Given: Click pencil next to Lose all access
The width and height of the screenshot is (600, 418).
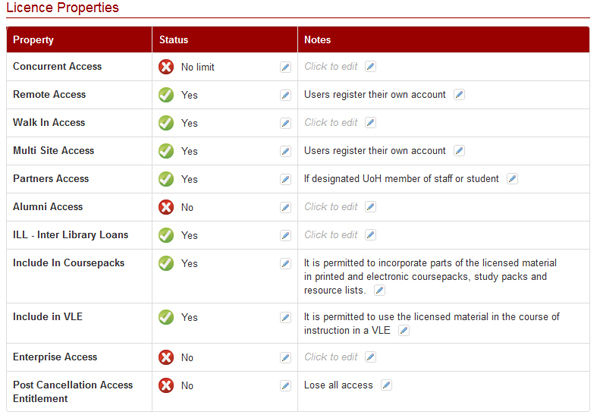Looking at the screenshot, I should pyautogui.click(x=386, y=385).
